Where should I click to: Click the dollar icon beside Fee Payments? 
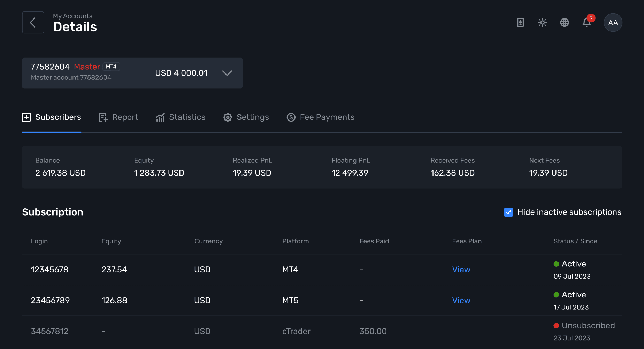(291, 117)
